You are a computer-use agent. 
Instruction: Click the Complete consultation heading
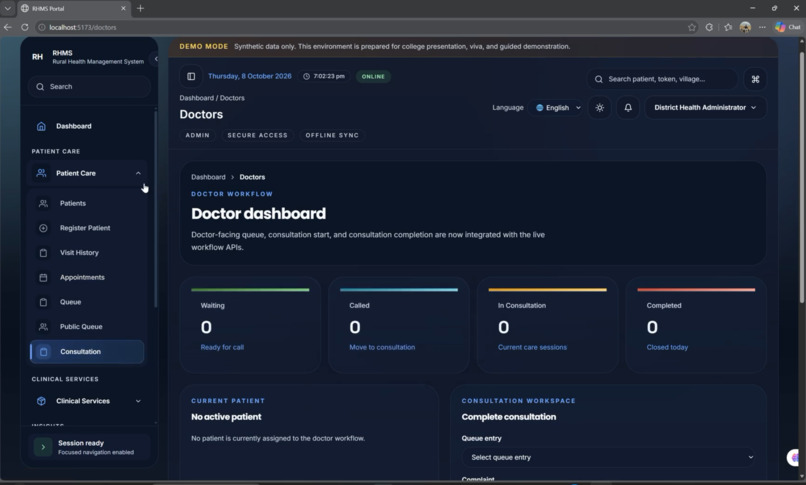point(509,417)
